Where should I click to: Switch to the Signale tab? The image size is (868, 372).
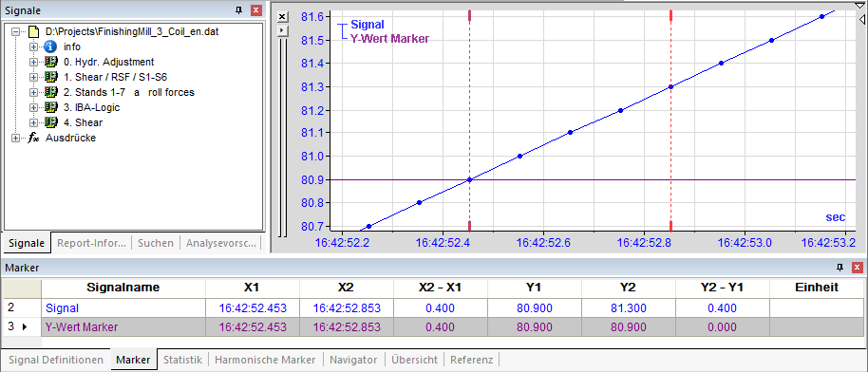coord(27,243)
